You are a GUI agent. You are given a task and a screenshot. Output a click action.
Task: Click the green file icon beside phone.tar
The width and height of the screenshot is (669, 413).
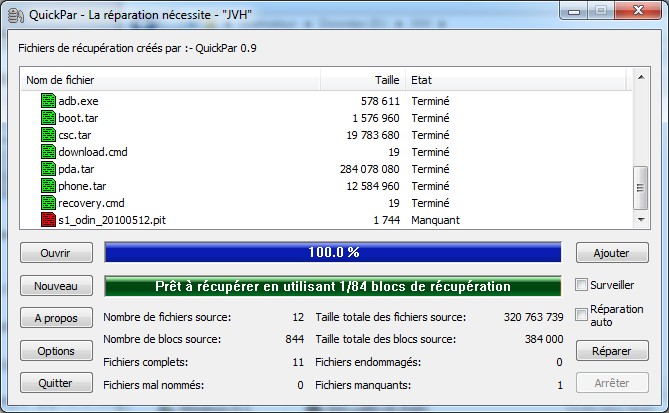(48, 186)
